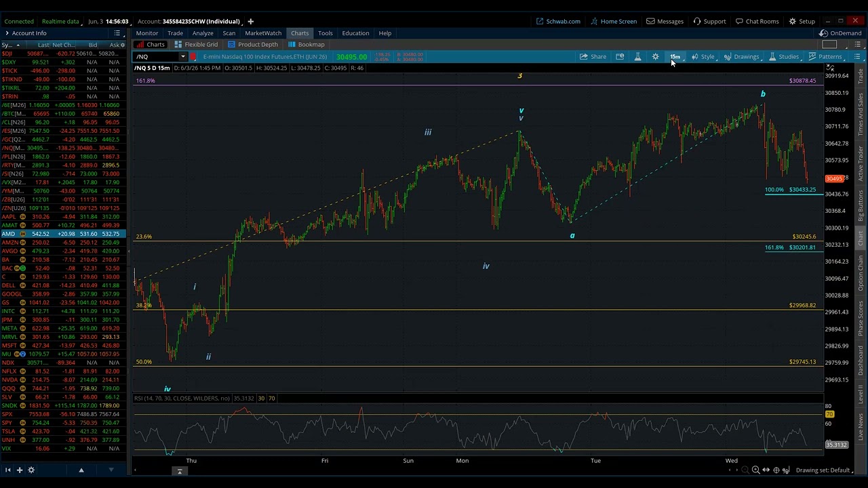Open Chat Rooms
The height and width of the screenshot is (488, 868).
pos(757,21)
